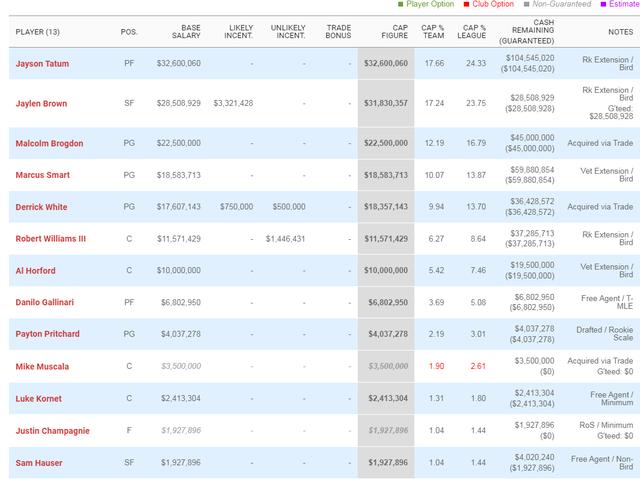Click purple Estimate legend swatch
The image size is (640, 479).
(x=603, y=4)
